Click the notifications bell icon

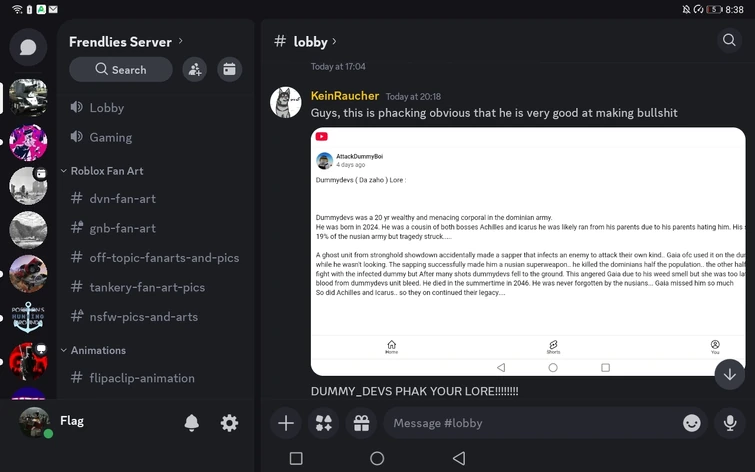click(192, 423)
